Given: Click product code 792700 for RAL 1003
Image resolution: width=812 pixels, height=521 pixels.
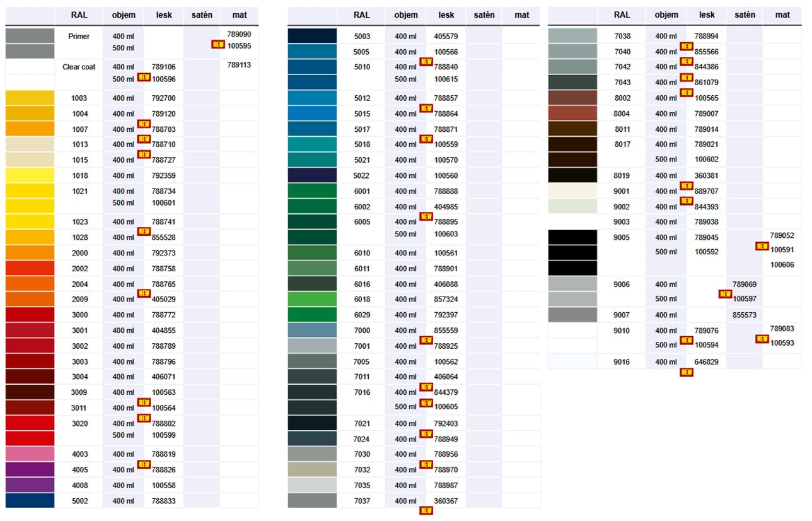Looking at the screenshot, I should 163,98.
